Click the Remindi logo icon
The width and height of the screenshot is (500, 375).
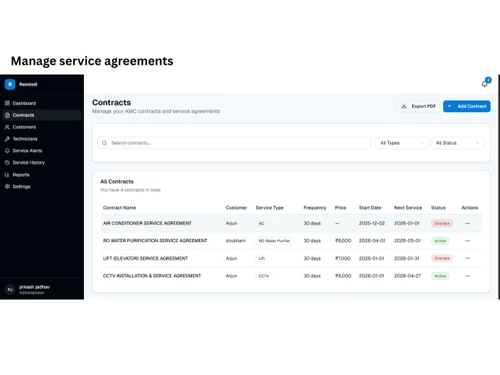[10, 84]
